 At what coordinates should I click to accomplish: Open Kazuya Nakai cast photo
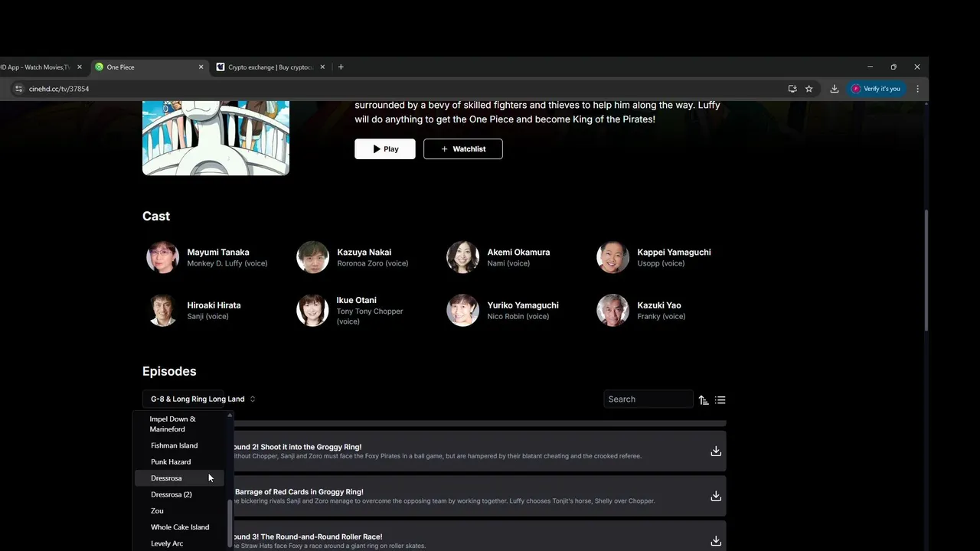[312, 257]
